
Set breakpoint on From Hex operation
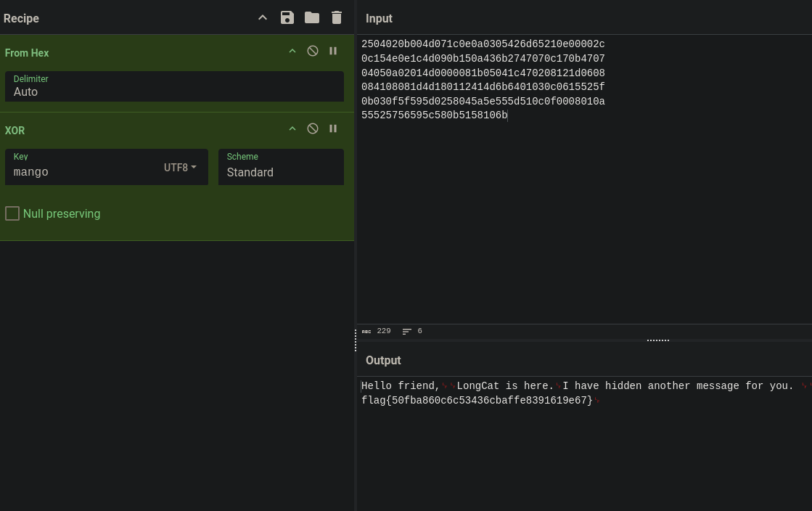pyautogui.click(x=333, y=51)
